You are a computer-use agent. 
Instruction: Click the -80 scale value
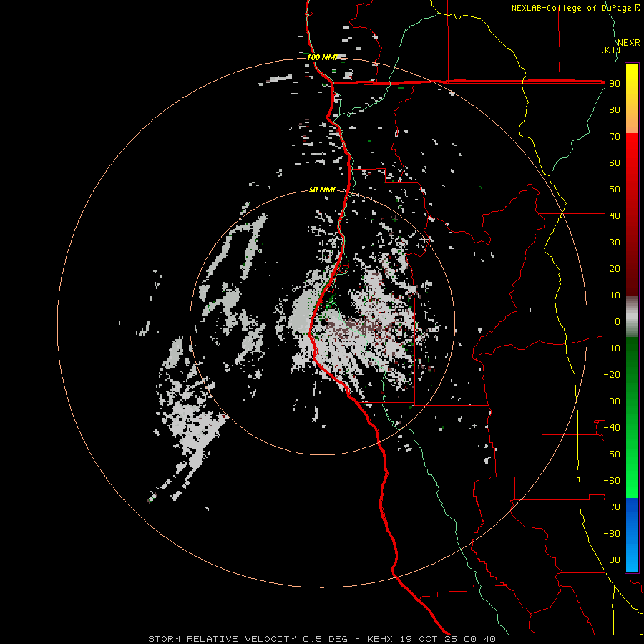[x=612, y=534]
